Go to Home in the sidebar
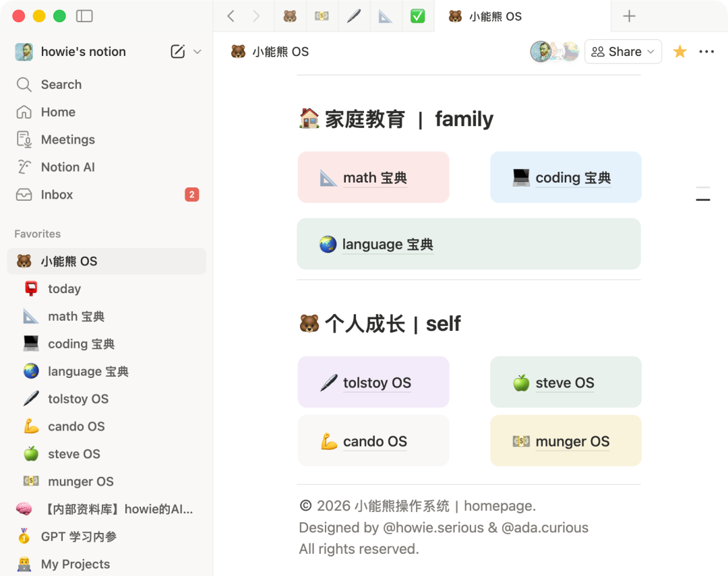 pos(107,112)
